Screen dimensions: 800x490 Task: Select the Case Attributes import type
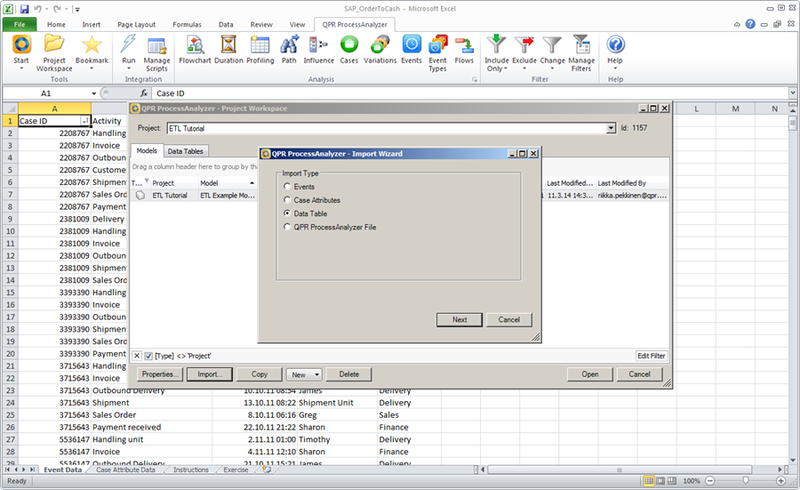tap(287, 200)
